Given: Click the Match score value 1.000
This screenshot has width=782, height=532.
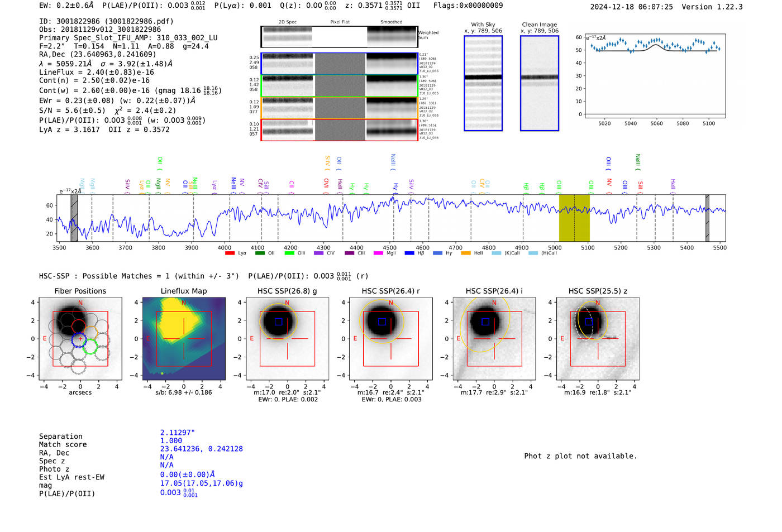Looking at the screenshot, I should coord(171,440).
